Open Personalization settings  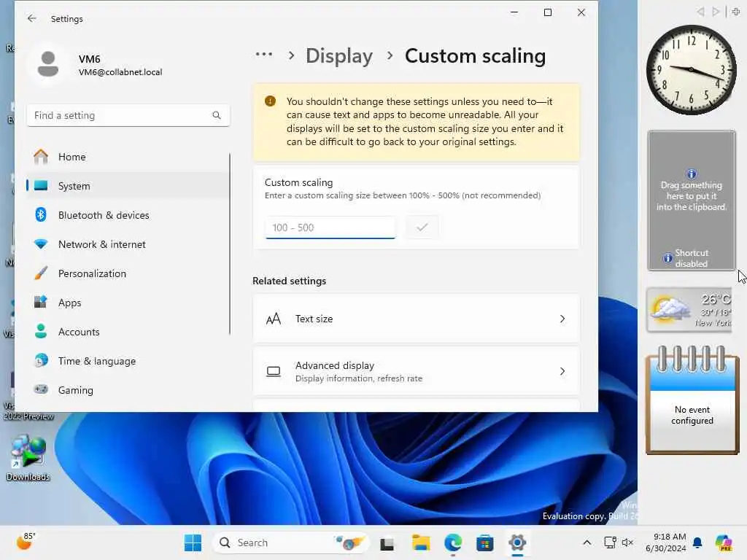[x=128, y=273]
